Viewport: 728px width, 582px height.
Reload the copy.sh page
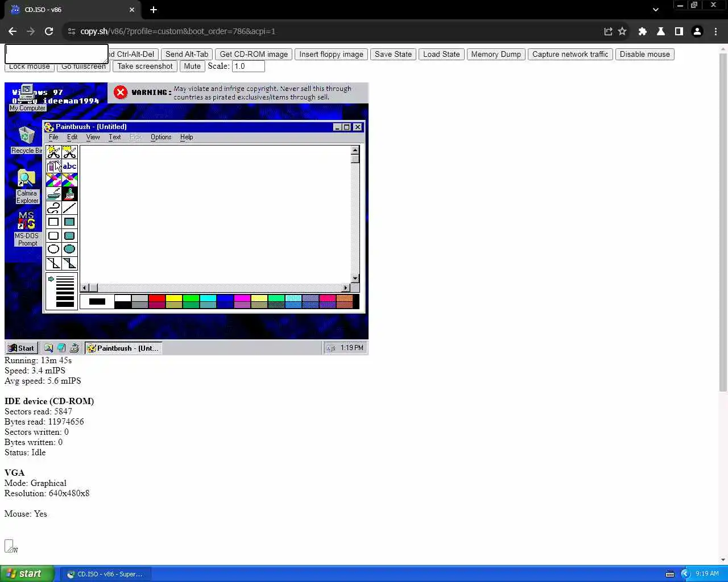(x=49, y=31)
